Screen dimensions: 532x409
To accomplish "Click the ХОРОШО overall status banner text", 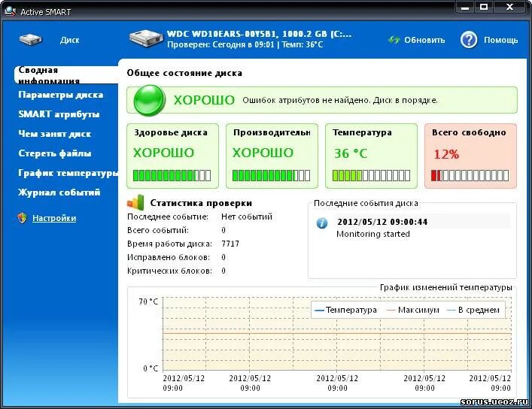I will point(204,101).
